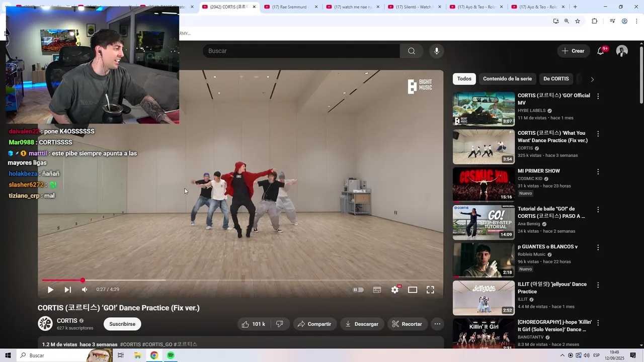Open options for 'What You Want' Dance Practice

tap(598, 134)
